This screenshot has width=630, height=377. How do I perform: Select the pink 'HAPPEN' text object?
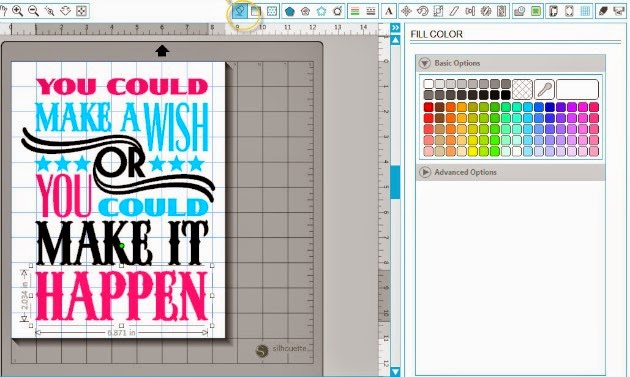pos(121,296)
